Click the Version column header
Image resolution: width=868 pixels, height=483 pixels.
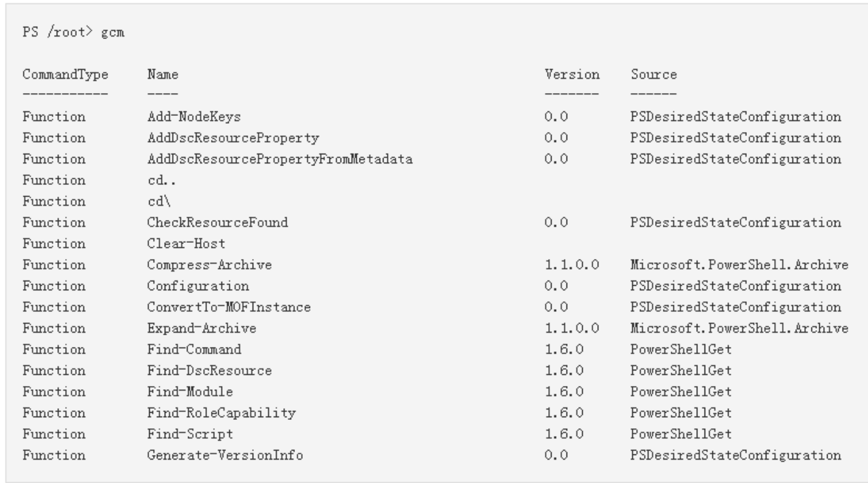[x=572, y=75]
